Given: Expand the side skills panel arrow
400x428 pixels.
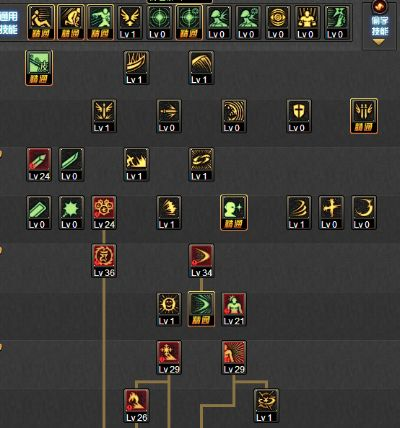Looking at the screenshot, I should coord(379,42).
